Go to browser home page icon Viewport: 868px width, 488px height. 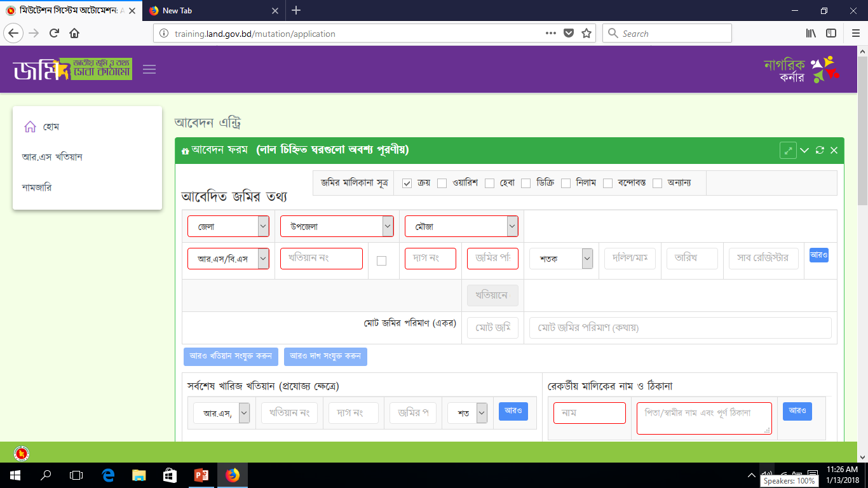pyautogui.click(x=74, y=34)
